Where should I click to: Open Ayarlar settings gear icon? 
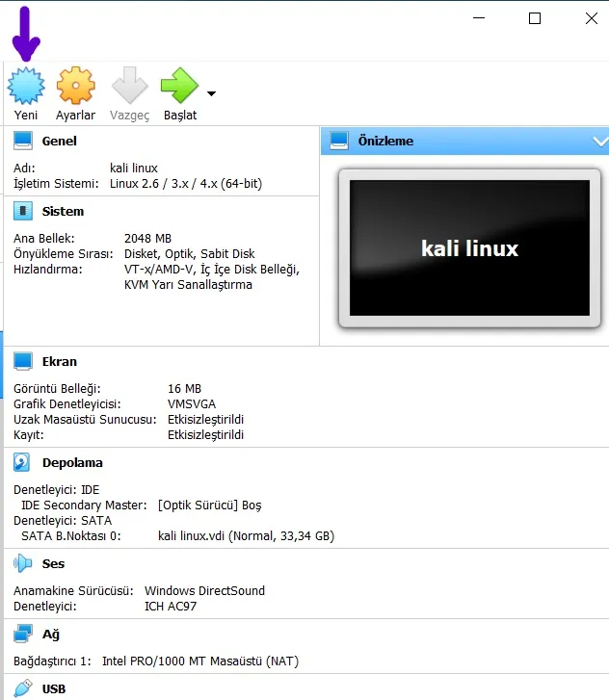75,86
